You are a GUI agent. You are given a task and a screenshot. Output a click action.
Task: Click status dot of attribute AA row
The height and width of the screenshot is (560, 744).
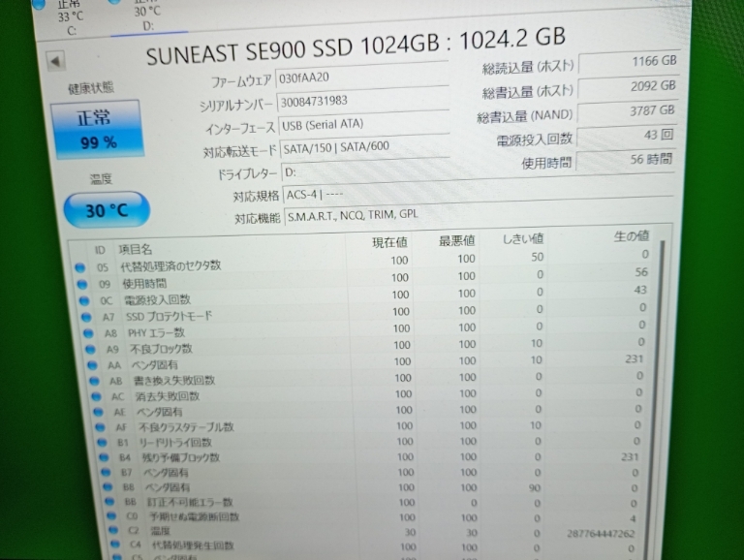pyautogui.click(x=93, y=365)
